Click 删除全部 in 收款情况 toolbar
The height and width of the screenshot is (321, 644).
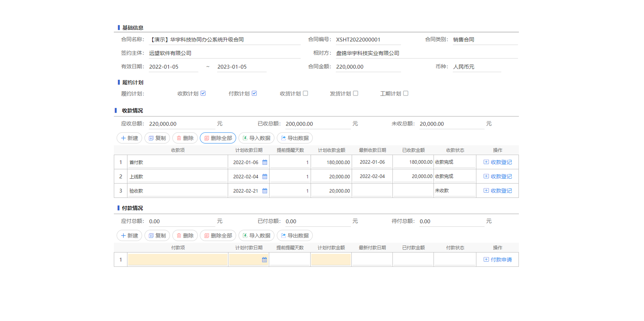(218, 138)
